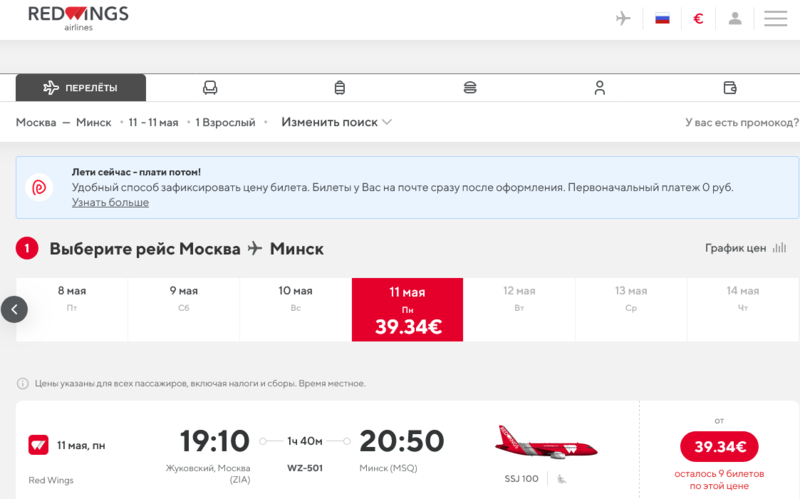This screenshot has width=800, height=499.
Task: Click the airplane icon in the header
Action: tap(624, 18)
